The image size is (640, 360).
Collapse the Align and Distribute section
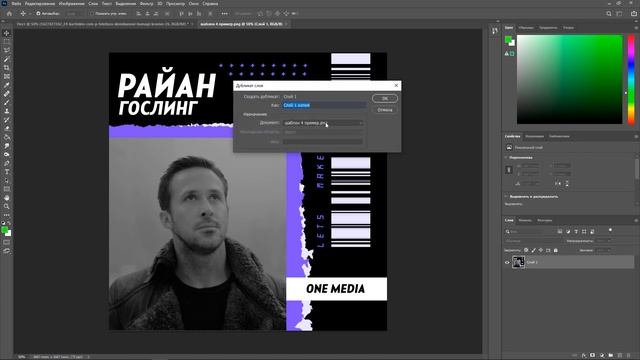point(506,197)
